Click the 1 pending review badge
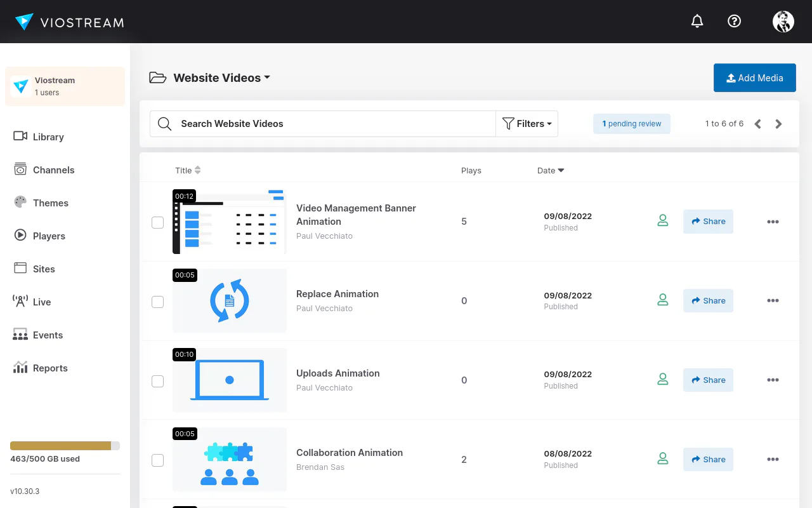Viewport: 812px width, 508px height. pos(632,124)
